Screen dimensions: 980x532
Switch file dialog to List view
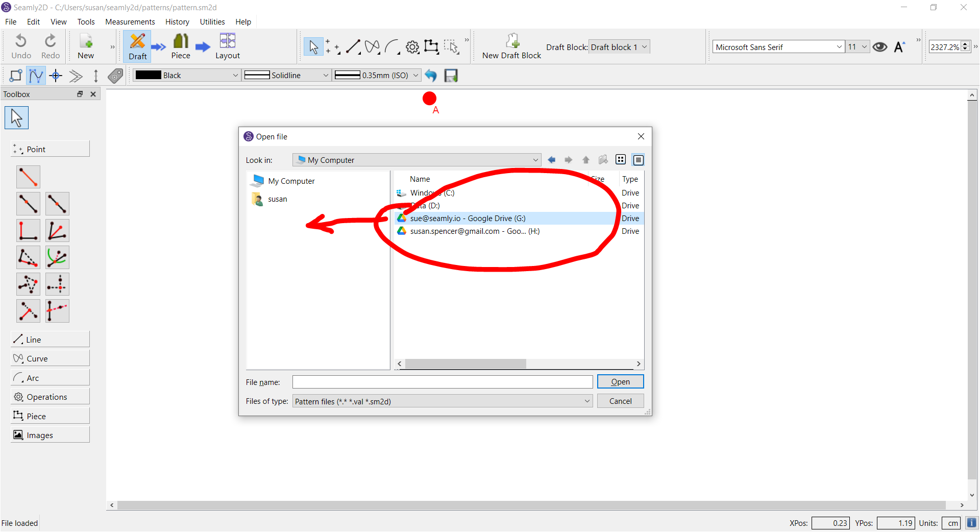pos(621,160)
